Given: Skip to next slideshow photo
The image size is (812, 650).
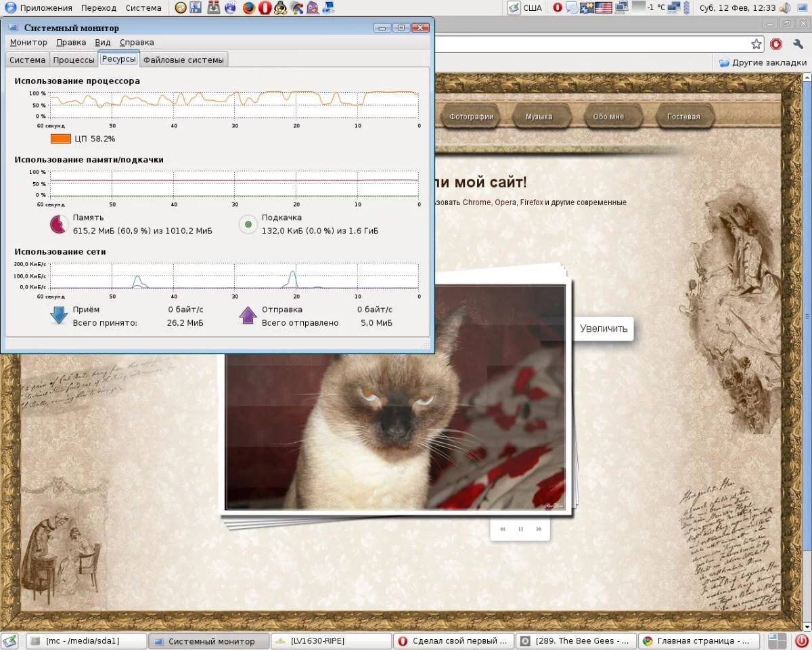Looking at the screenshot, I should (539, 529).
